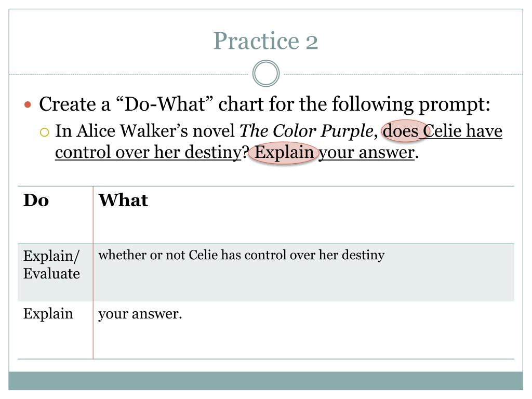Click the 'Do' column header
Image resolution: width=532 pixels, height=399 pixels.
point(36,200)
